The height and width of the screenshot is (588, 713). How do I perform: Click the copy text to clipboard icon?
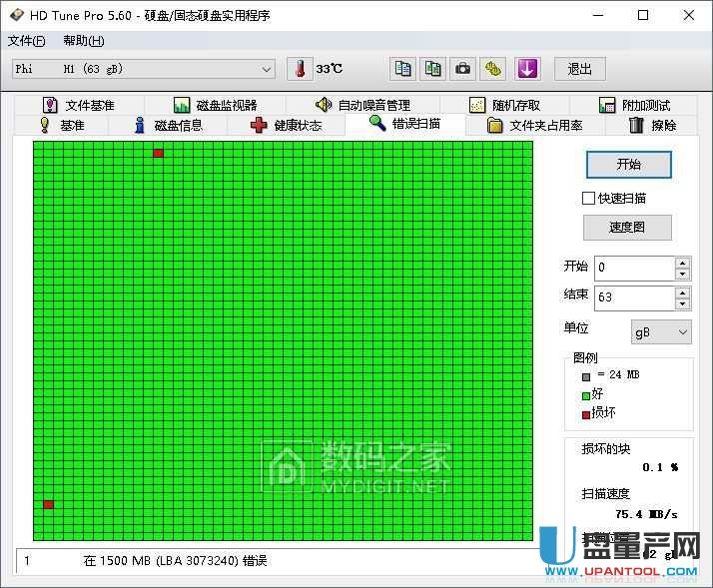coord(402,69)
